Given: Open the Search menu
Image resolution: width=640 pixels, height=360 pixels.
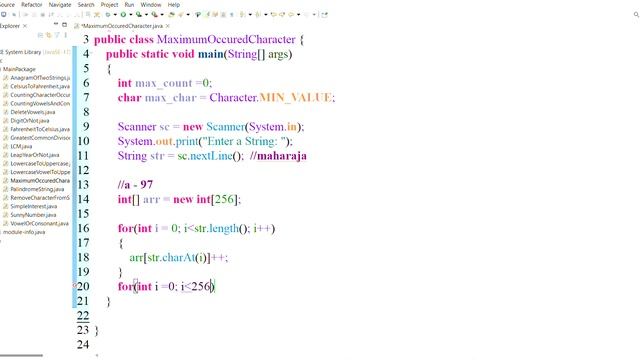Looking at the screenshot, I should (x=86, y=4).
